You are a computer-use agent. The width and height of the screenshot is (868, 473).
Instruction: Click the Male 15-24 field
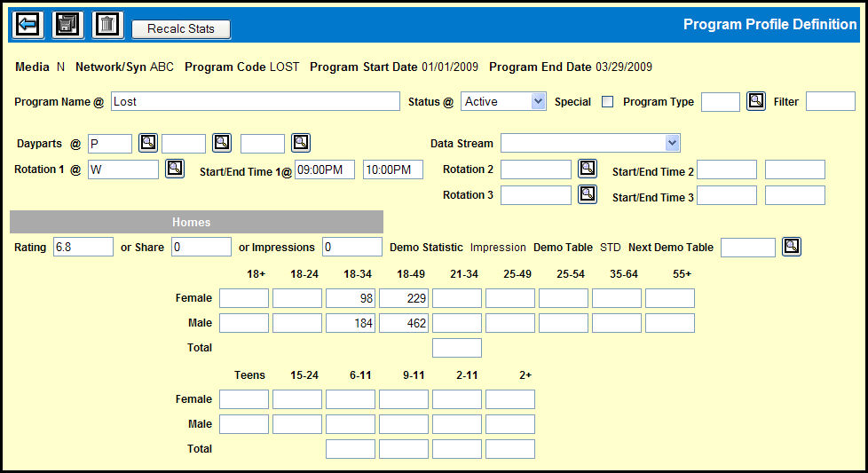click(297, 424)
